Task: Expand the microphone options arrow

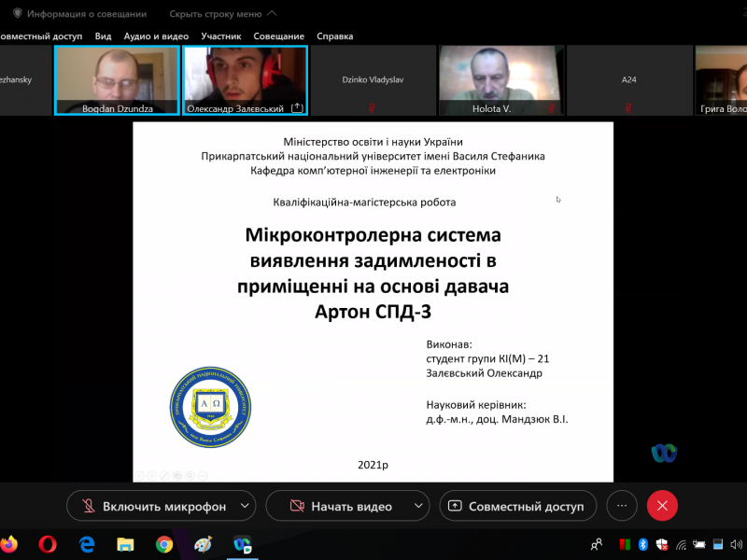Action: (x=245, y=506)
